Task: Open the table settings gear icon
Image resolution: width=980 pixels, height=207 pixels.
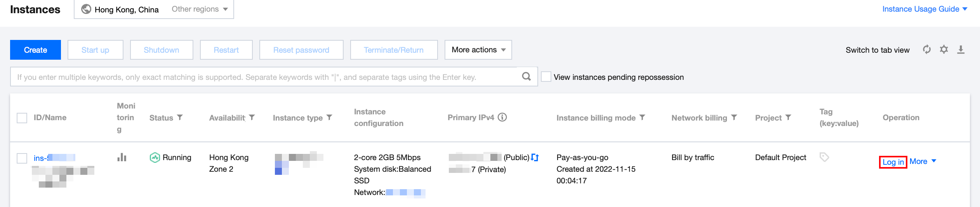Action: tap(944, 50)
